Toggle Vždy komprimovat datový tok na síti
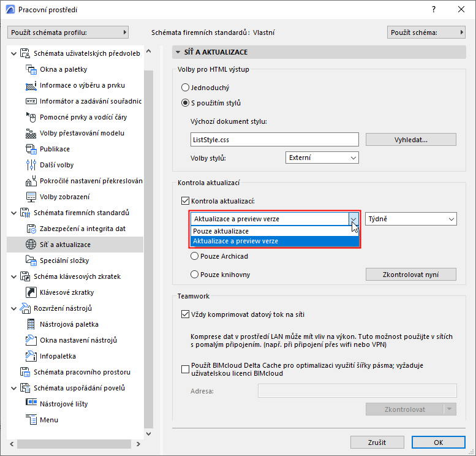The width and height of the screenshot is (476, 456). (x=185, y=314)
